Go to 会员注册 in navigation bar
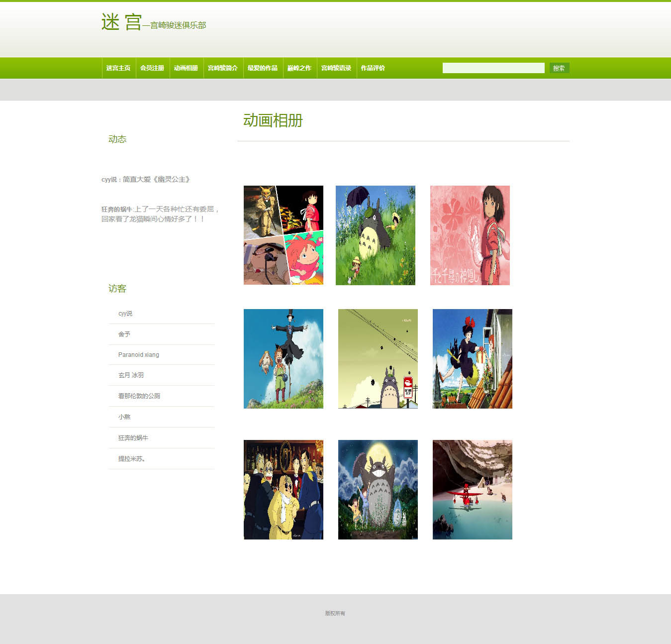 coord(152,68)
